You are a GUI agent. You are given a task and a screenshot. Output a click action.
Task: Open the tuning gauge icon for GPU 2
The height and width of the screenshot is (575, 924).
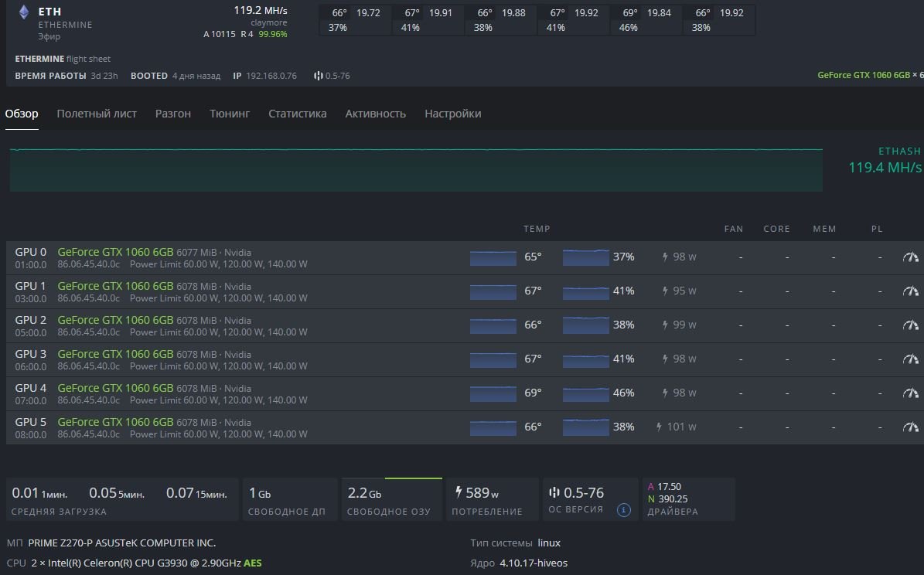[910, 325]
